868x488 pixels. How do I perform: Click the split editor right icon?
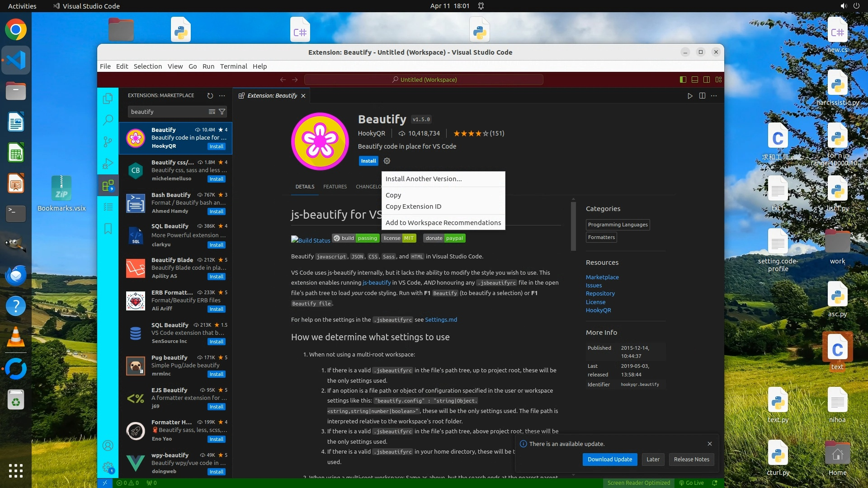[702, 96]
